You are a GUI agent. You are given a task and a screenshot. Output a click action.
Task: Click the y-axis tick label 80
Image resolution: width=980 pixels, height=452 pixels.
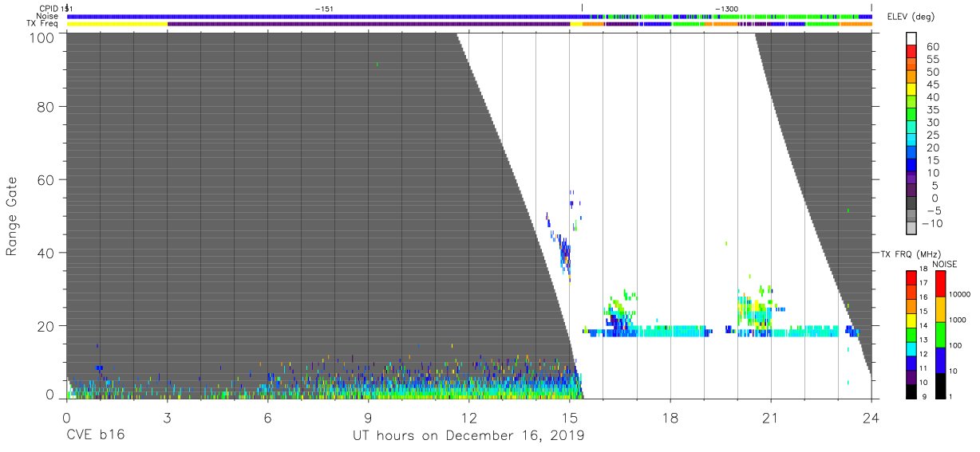pos(45,106)
